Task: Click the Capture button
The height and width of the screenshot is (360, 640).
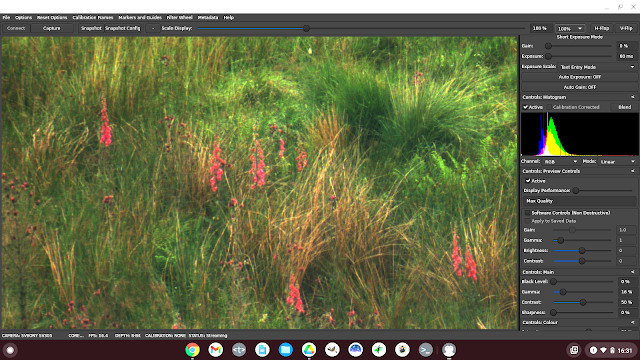Action: 51,28
